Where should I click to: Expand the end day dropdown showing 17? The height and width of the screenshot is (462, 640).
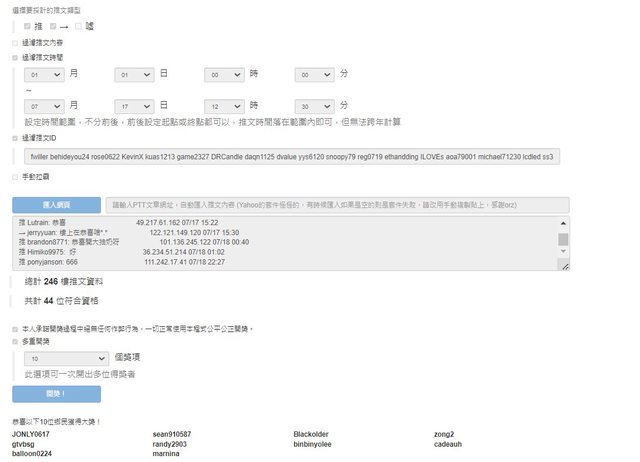[x=134, y=105]
